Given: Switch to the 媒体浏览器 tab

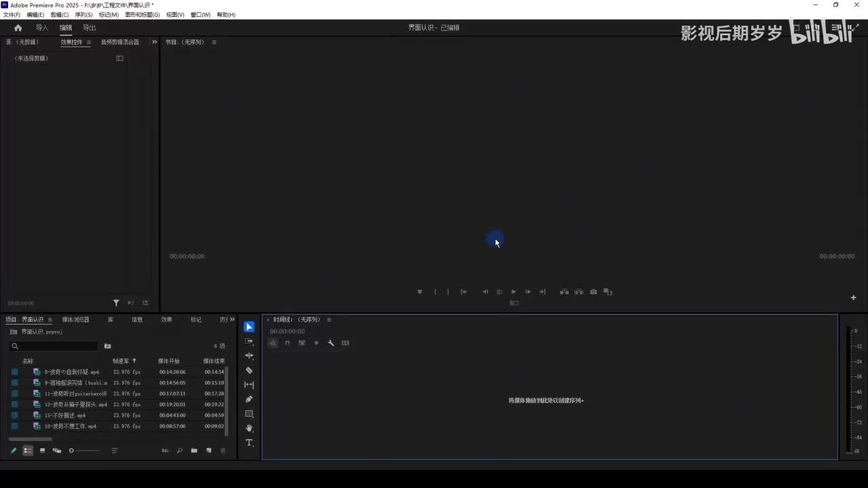Looking at the screenshot, I should (x=76, y=320).
